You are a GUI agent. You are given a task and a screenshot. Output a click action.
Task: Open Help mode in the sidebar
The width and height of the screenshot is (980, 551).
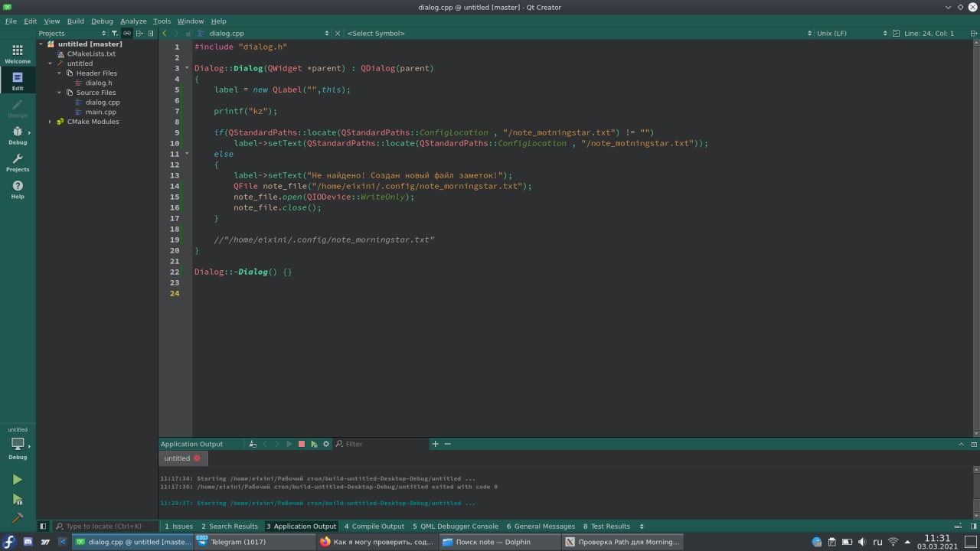tap(17, 189)
